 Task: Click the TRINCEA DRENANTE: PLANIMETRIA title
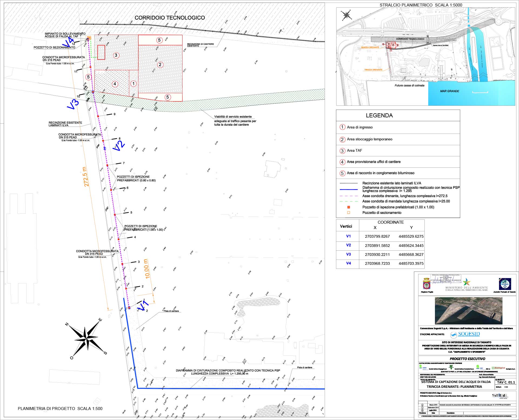click(454, 387)
